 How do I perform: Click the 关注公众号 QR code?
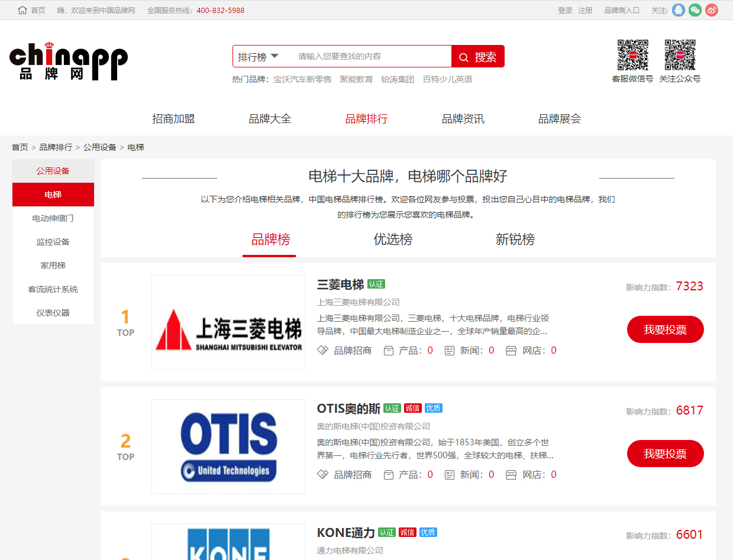(x=680, y=55)
